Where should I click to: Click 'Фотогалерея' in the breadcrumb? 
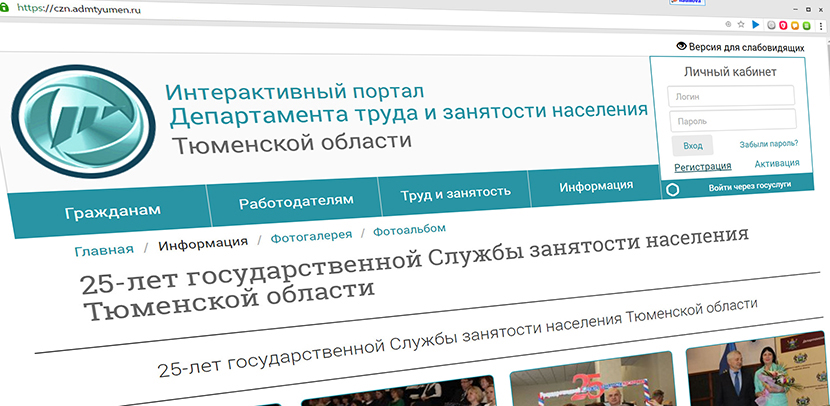[x=311, y=237]
